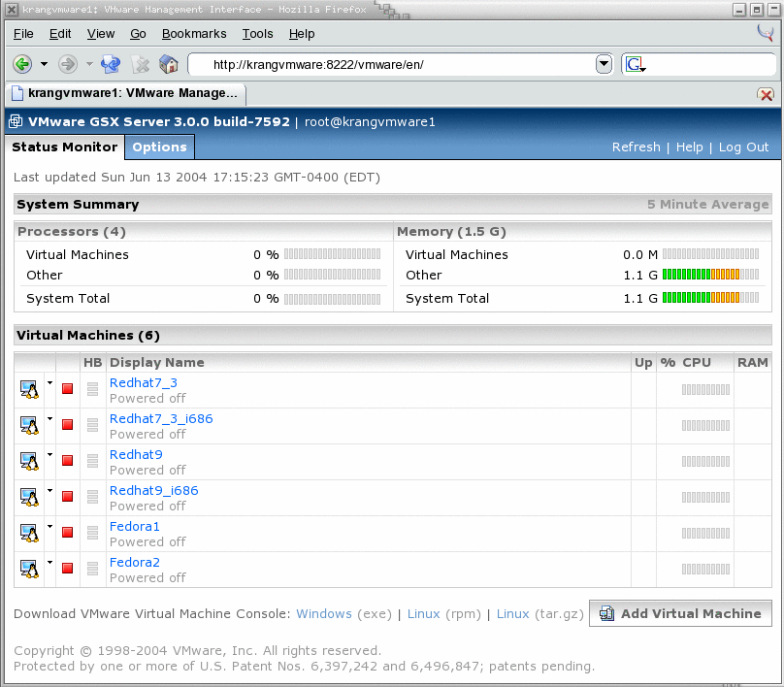Open the Back button history dropdown arrow
The height and width of the screenshot is (687, 784).
click(x=44, y=64)
